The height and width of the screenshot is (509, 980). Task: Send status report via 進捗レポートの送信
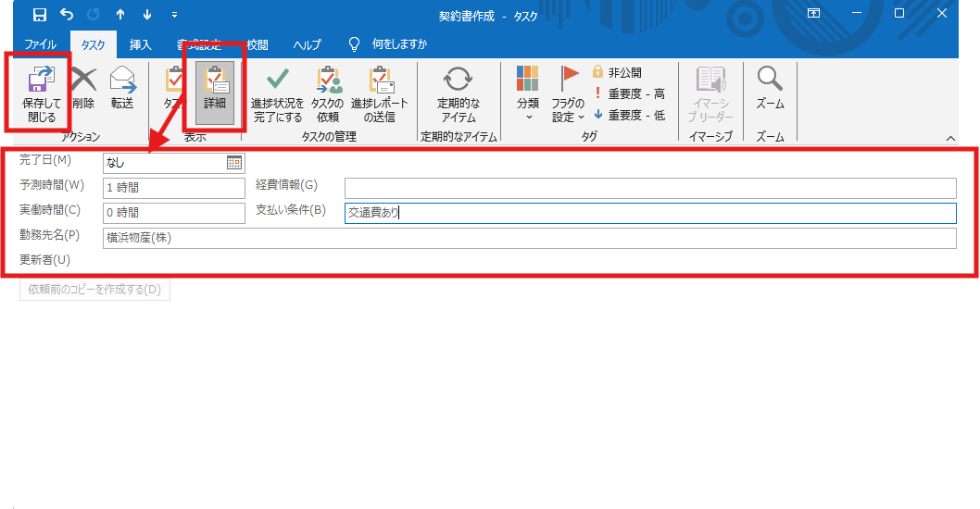[380, 94]
